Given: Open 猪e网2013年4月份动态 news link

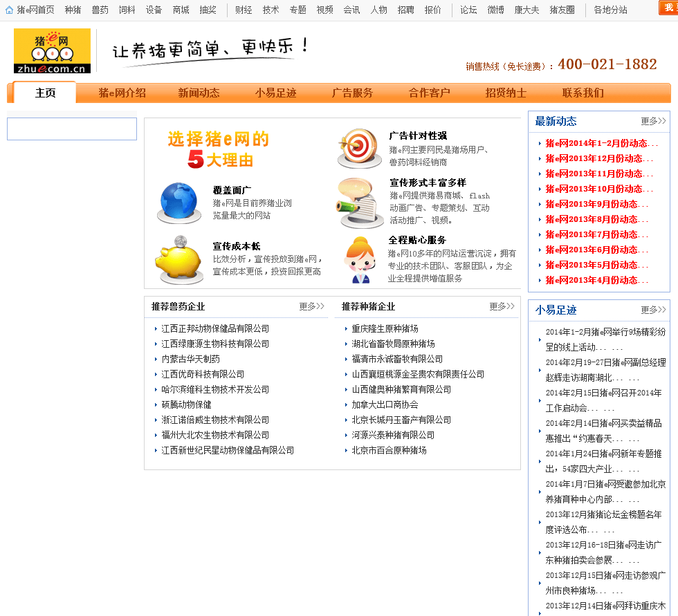Looking at the screenshot, I should point(596,281).
